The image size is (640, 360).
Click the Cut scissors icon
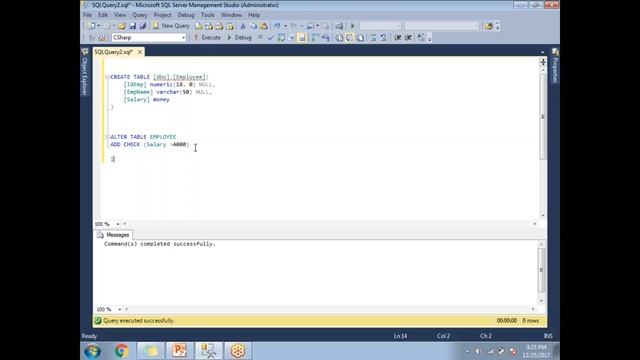click(x=243, y=26)
